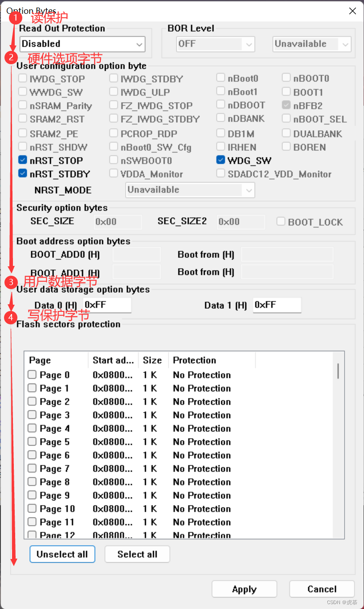
Task: Check the Page 1 checkbox
Action: pos(32,388)
